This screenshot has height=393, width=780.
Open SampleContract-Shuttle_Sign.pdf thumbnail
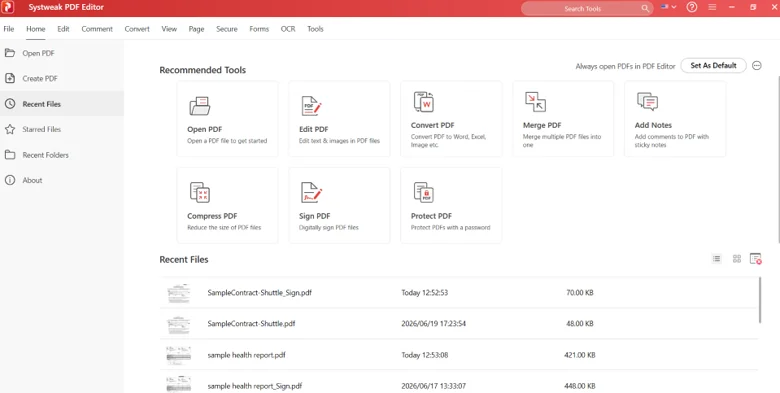(x=178, y=293)
